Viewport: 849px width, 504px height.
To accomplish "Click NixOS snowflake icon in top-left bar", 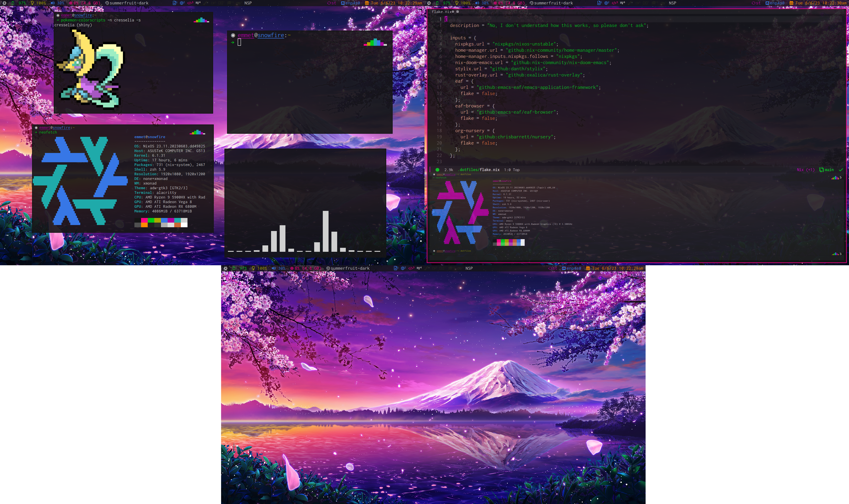I will point(4,3).
